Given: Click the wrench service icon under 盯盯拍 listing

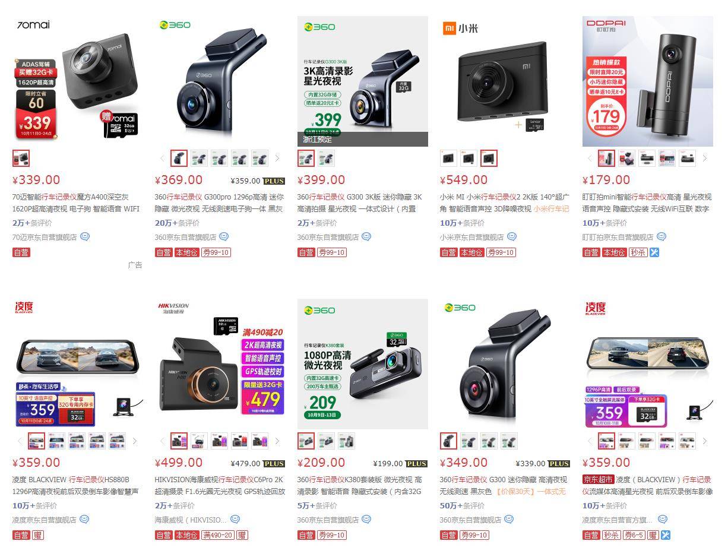Looking at the screenshot, I should [654, 252].
